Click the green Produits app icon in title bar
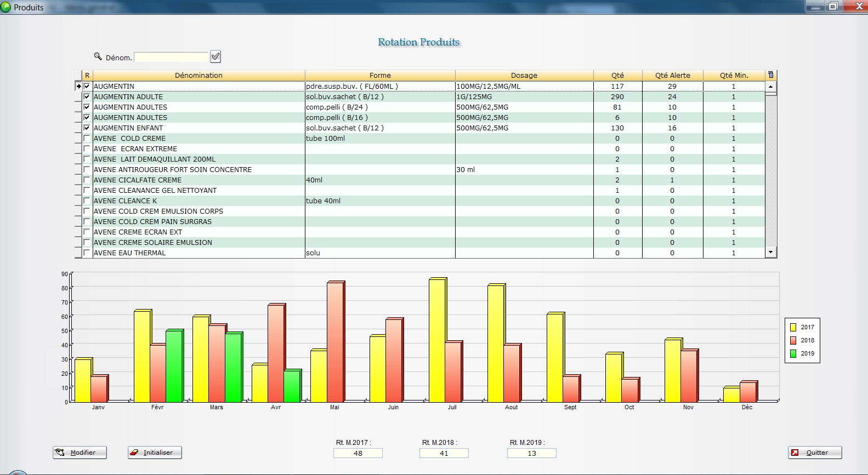Screen dimensions: 868x475 click(6, 7)
